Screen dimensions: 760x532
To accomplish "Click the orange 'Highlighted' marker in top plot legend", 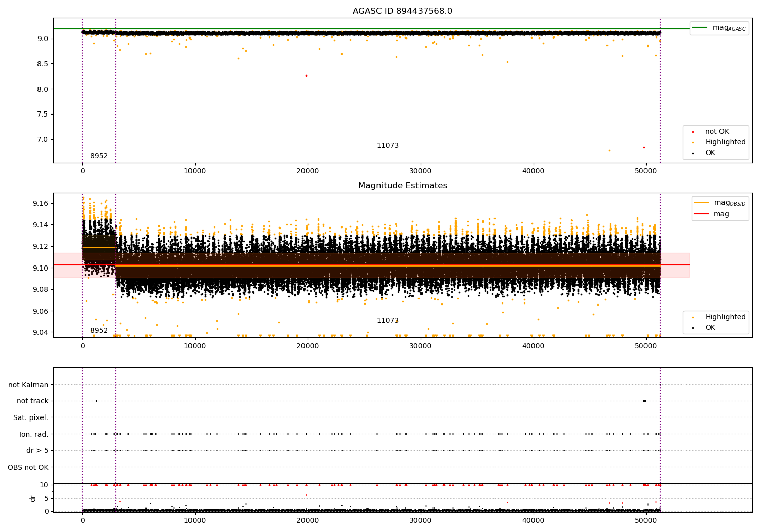I will point(693,142).
